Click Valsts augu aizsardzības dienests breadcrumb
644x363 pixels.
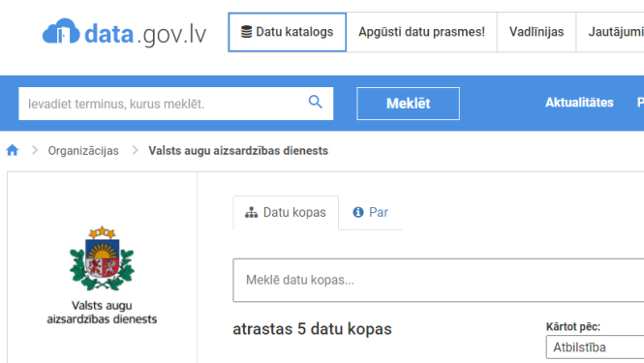click(x=238, y=151)
